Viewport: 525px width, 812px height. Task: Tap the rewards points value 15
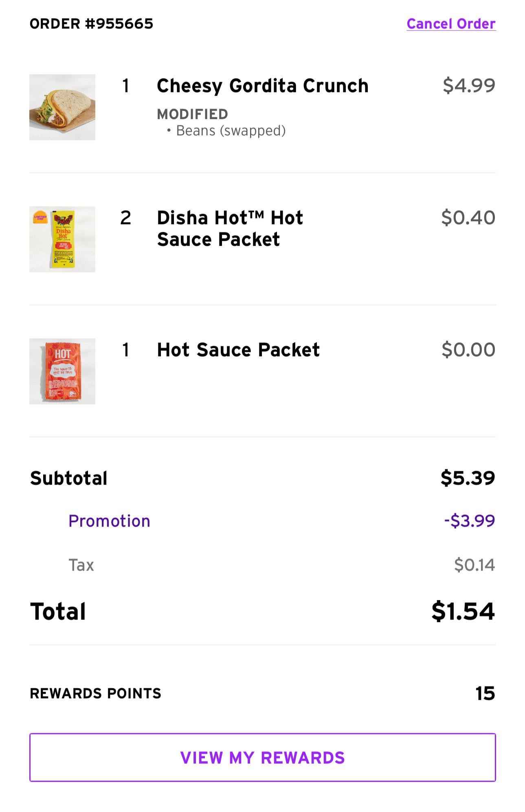pos(485,693)
